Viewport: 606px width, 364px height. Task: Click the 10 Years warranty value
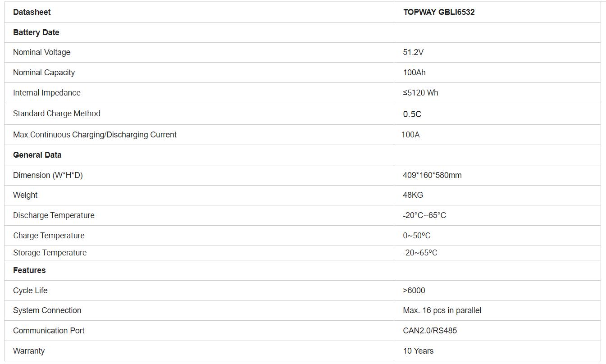418,351
